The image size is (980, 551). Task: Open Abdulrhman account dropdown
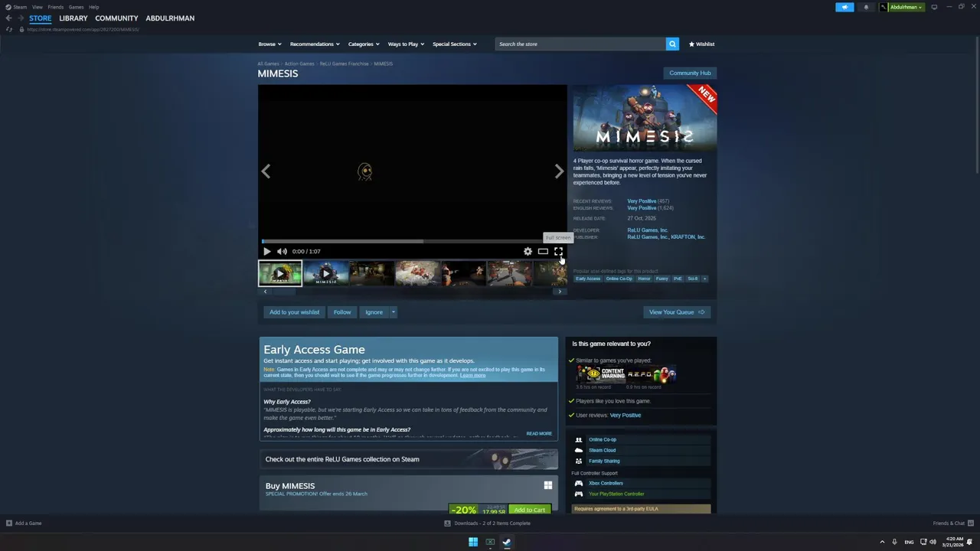(x=902, y=7)
